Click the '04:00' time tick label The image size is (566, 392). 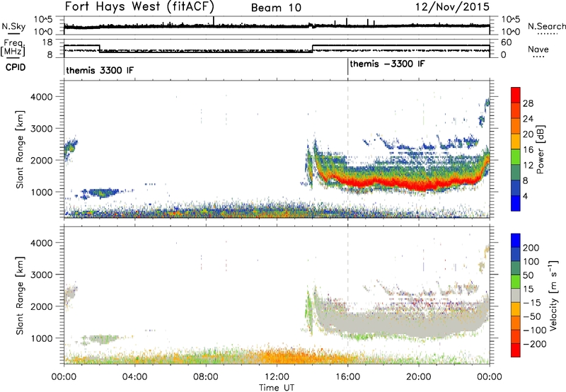point(134,377)
